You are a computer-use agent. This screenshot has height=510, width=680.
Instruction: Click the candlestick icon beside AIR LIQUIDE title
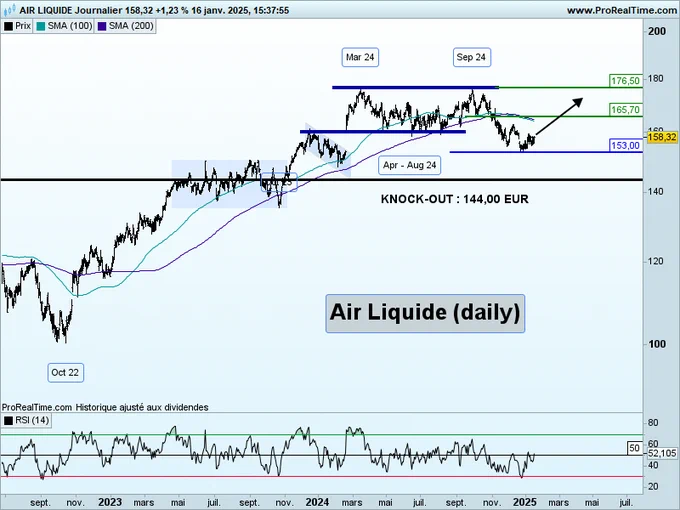(x=9, y=10)
